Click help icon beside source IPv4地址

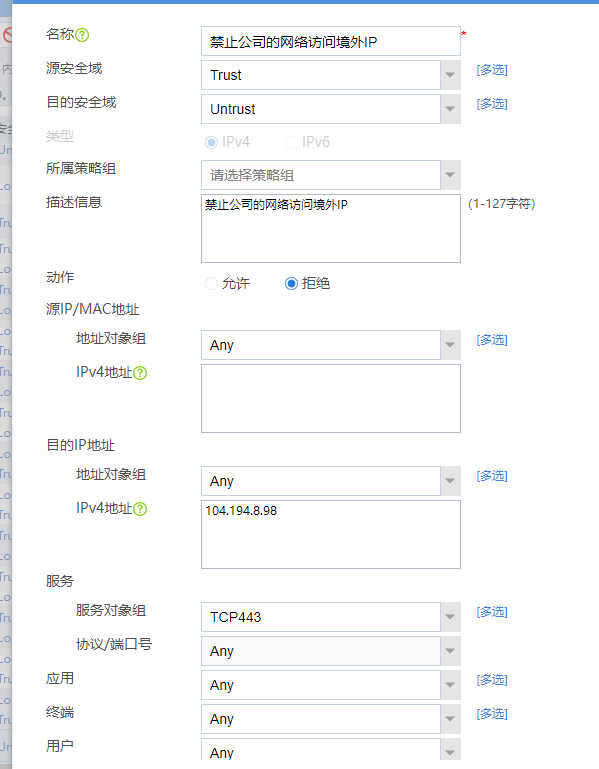[x=140, y=373]
